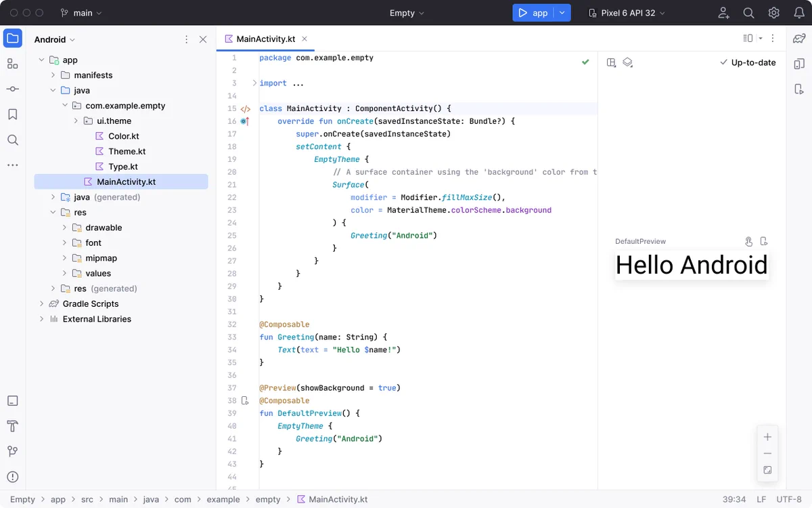Open Color.kt in the project tree
The height and width of the screenshot is (508, 812).
(x=123, y=136)
